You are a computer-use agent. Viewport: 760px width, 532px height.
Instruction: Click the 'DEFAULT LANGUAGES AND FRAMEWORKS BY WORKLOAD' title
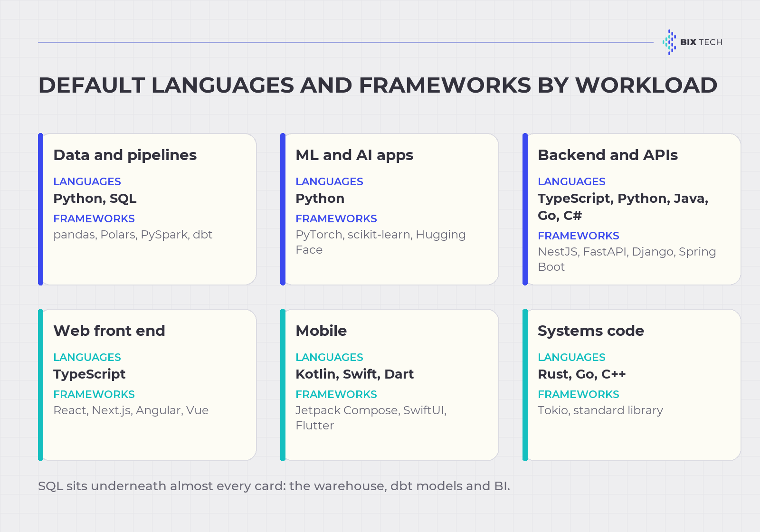click(x=378, y=85)
